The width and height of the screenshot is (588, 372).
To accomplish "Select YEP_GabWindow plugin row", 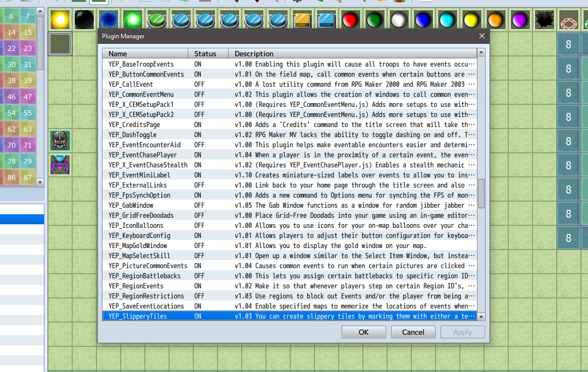I will [x=290, y=205].
